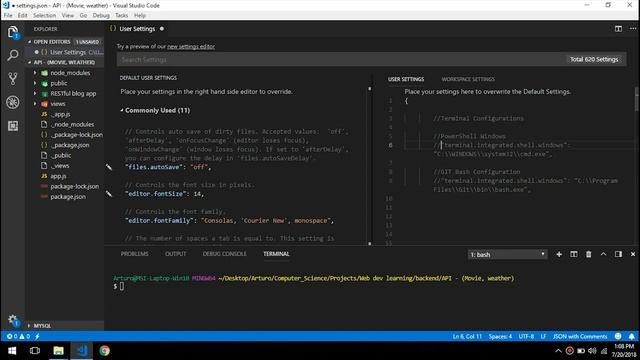
Task: Open _package.json file
Action: pyautogui.click(x=70, y=145)
